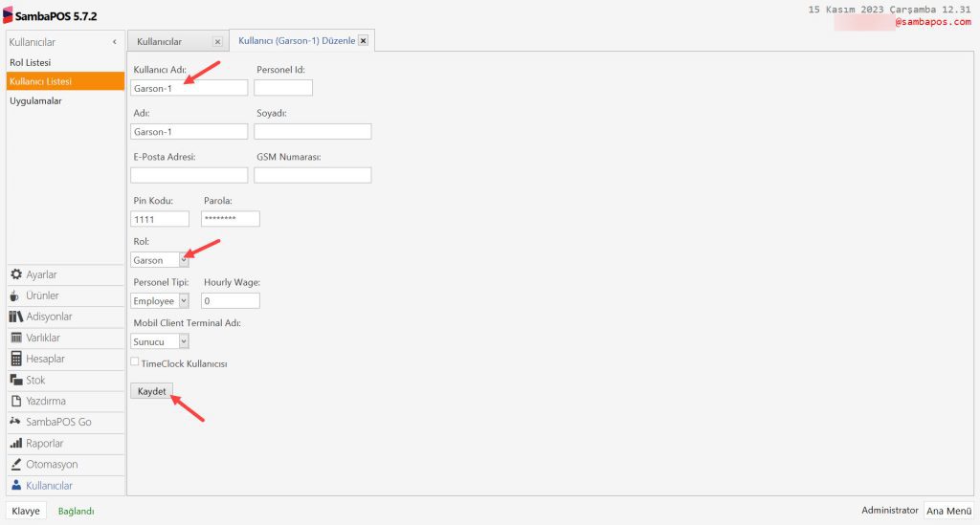Image resolution: width=980 pixels, height=525 pixels.
Task: Open Hesaplar using the calculator icon
Action: tap(16, 359)
